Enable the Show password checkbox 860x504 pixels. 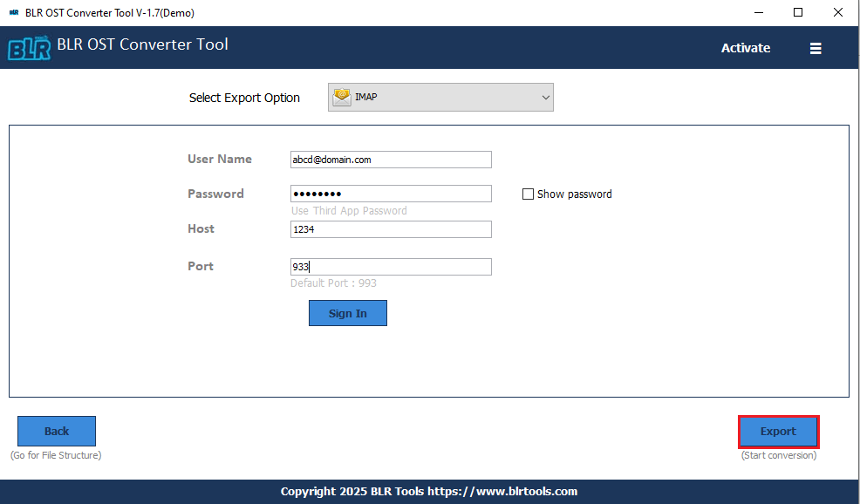click(528, 194)
